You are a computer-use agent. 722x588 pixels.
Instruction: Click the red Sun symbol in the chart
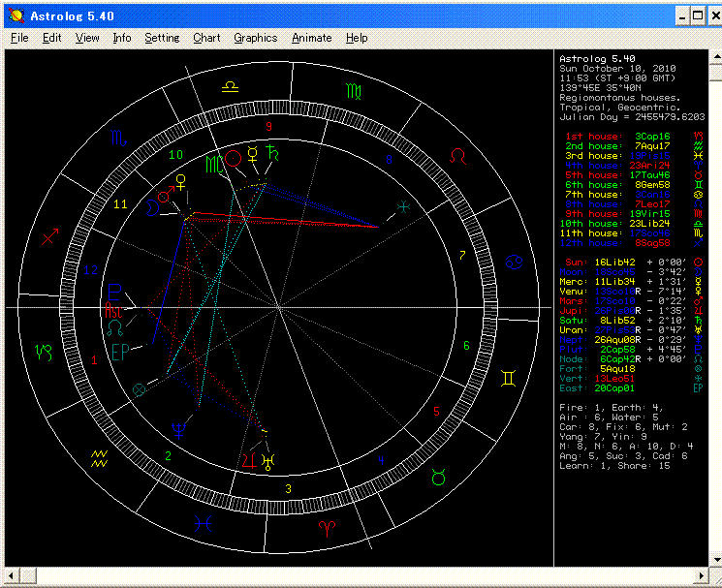[x=233, y=157]
